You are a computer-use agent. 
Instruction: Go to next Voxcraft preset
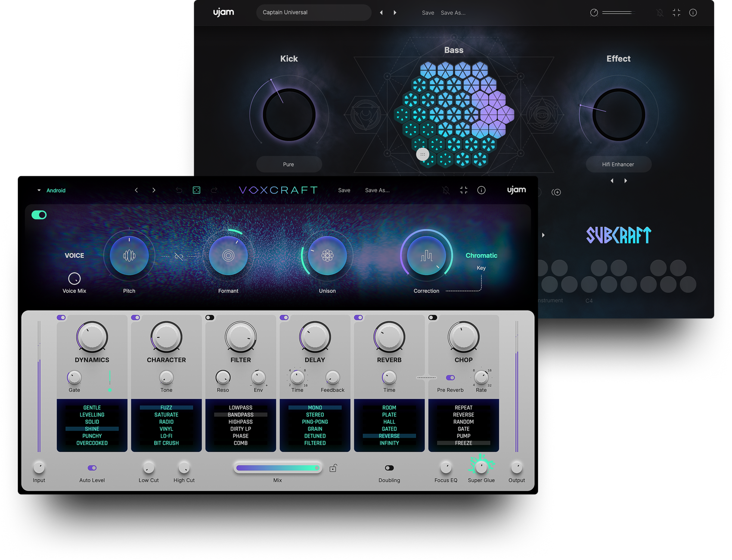[x=154, y=190]
